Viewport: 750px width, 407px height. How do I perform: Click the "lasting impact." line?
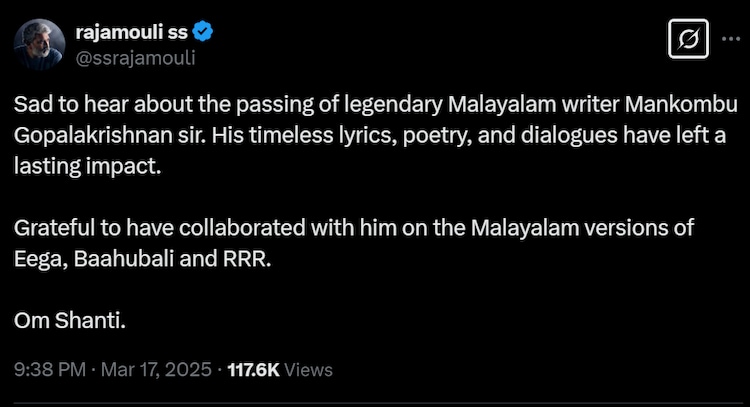pyautogui.click(x=86, y=167)
